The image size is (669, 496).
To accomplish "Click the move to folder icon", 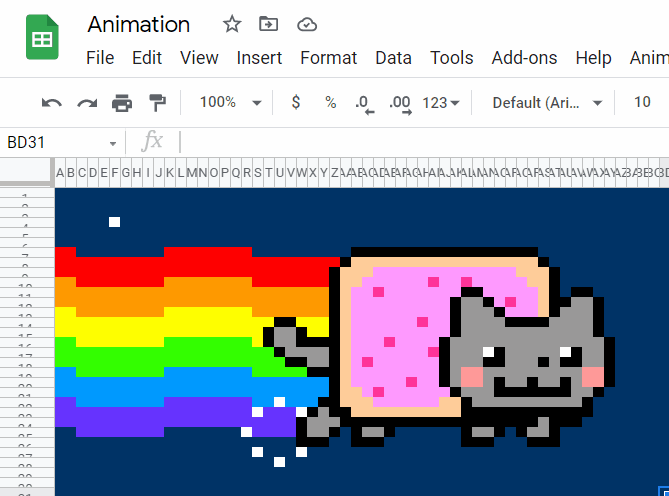I will (x=268, y=24).
